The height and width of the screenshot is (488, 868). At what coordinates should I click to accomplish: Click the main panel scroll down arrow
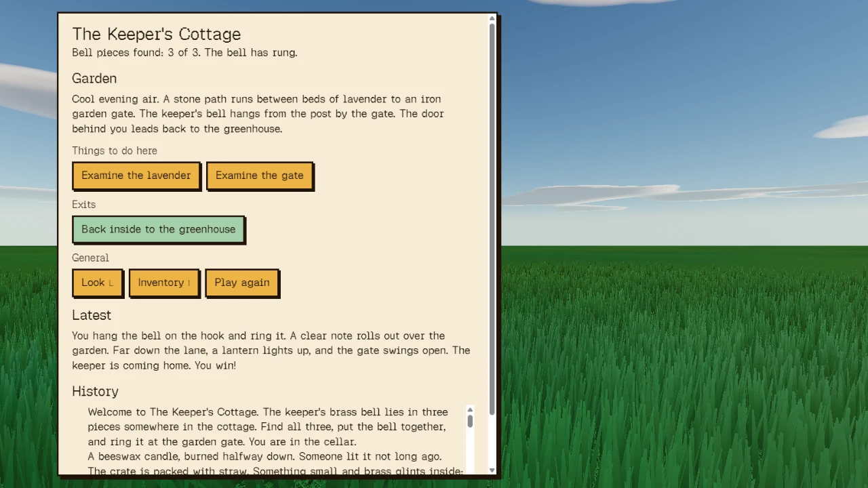coord(492,470)
